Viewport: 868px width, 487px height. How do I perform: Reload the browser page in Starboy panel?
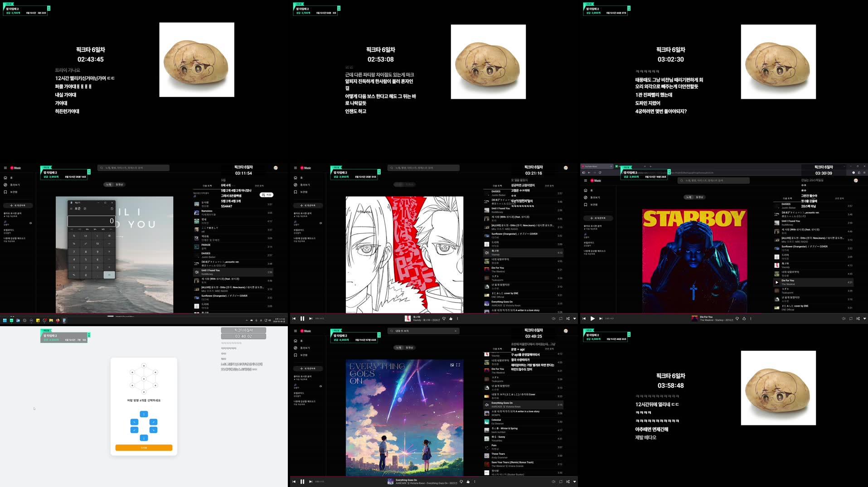click(600, 173)
